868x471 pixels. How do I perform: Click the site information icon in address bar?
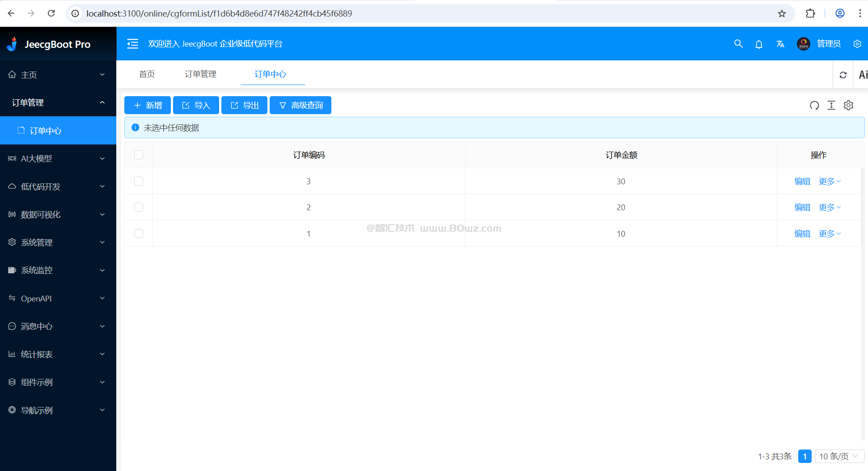coord(76,13)
